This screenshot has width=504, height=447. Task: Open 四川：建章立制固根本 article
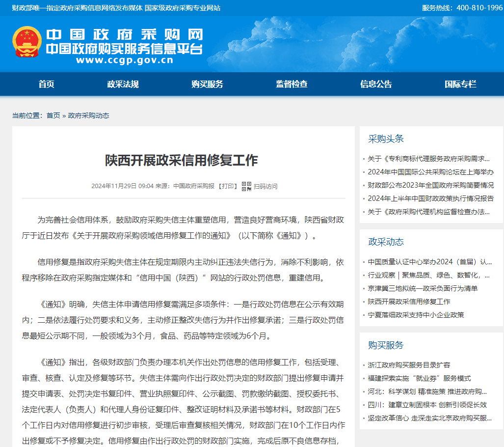click(x=427, y=405)
